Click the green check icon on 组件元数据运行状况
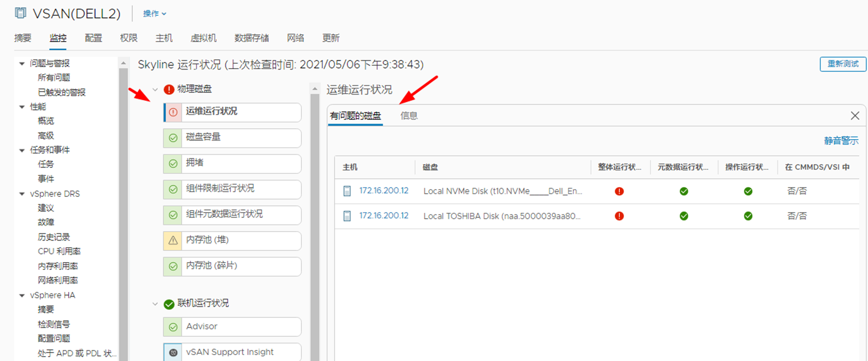This screenshot has height=361, width=868. [173, 215]
